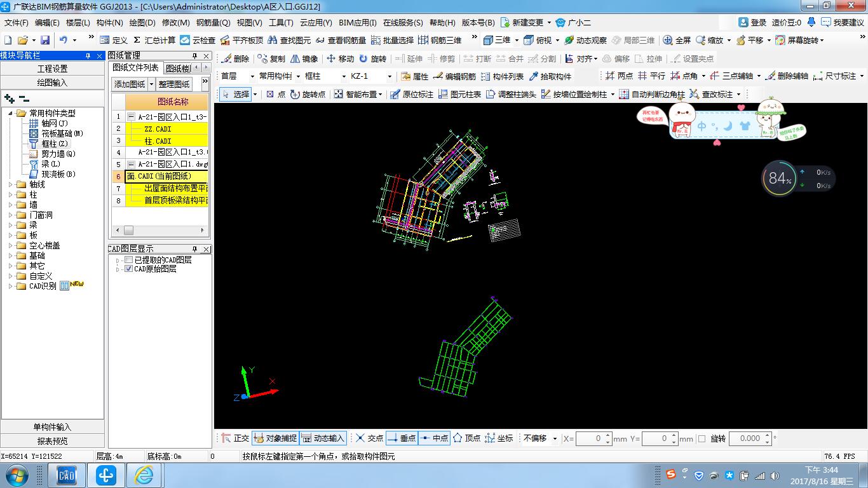
Task: Run 汇总计算 summary calculation
Action: 154,40
